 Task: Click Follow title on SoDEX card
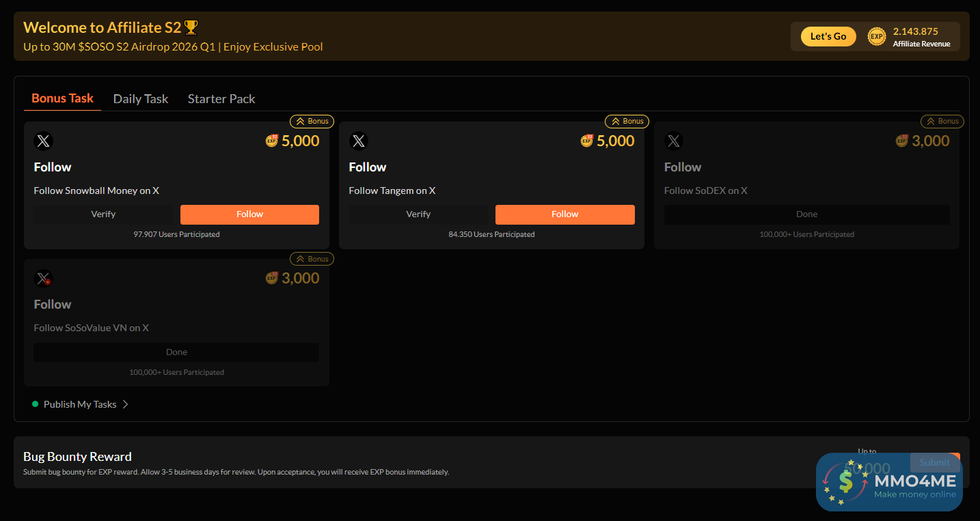(683, 167)
